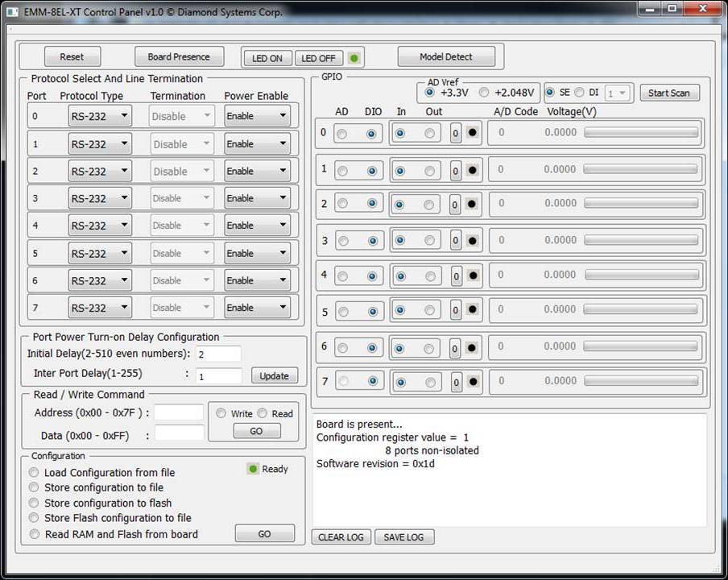Click the black indicator for GPIO 3
728x580 pixels.
coord(472,241)
